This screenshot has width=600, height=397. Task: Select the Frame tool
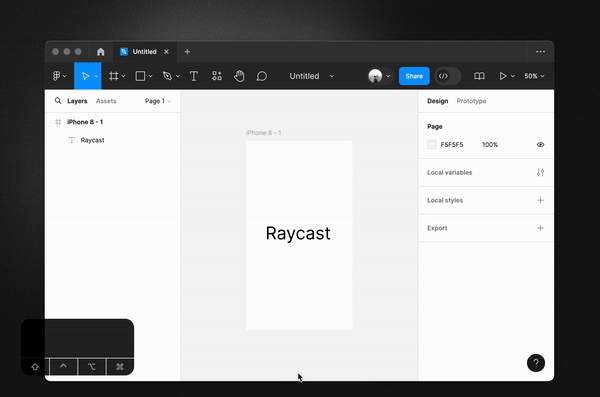(113, 76)
